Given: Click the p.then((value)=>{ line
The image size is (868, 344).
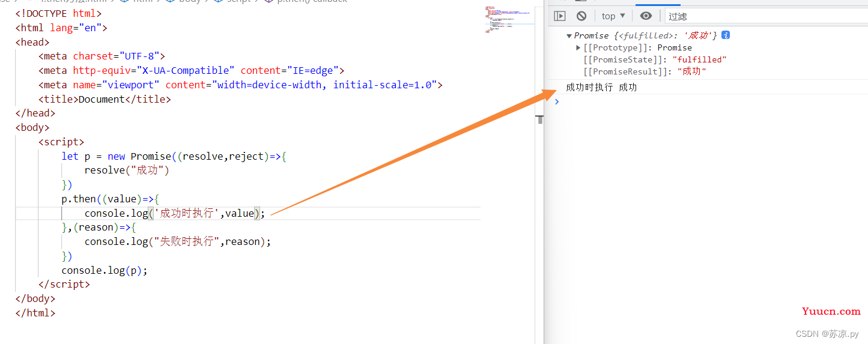Looking at the screenshot, I should coord(110,199).
